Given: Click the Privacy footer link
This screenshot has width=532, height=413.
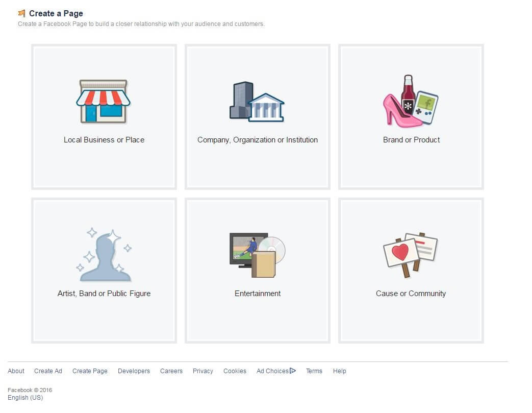Looking at the screenshot, I should tap(203, 371).
